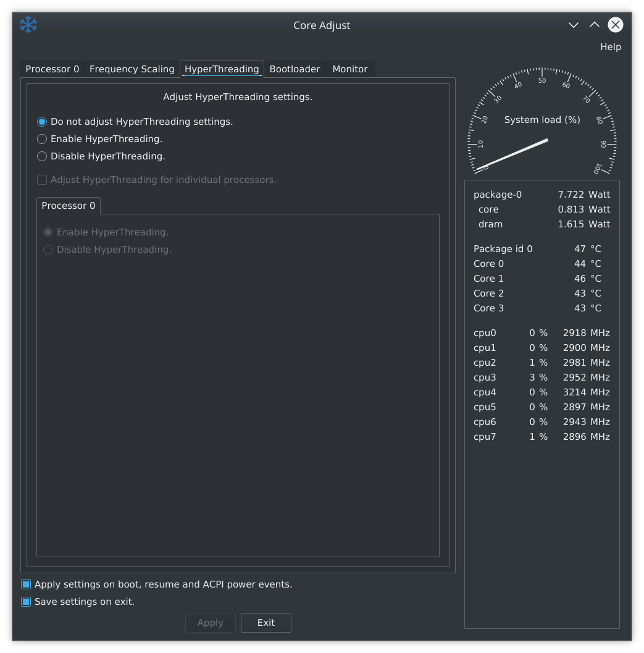Switch to the Bootloader tab
644x653 pixels.
pyautogui.click(x=295, y=69)
